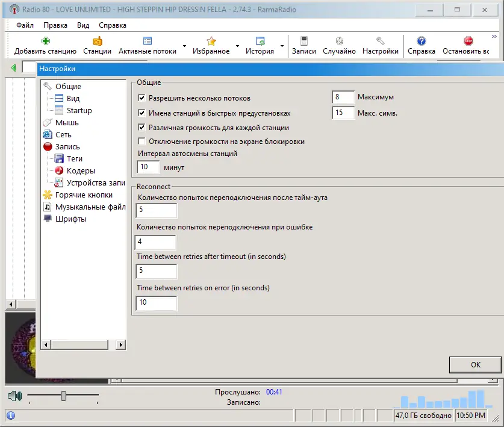Click reconnect attempts on error field
Image resolution: width=504 pixels, height=427 pixels.
coord(155,242)
